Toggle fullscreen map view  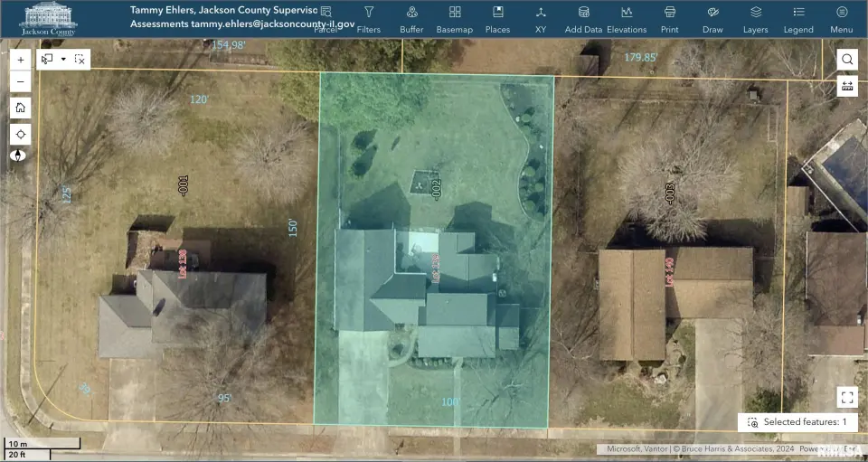pos(847,397)
